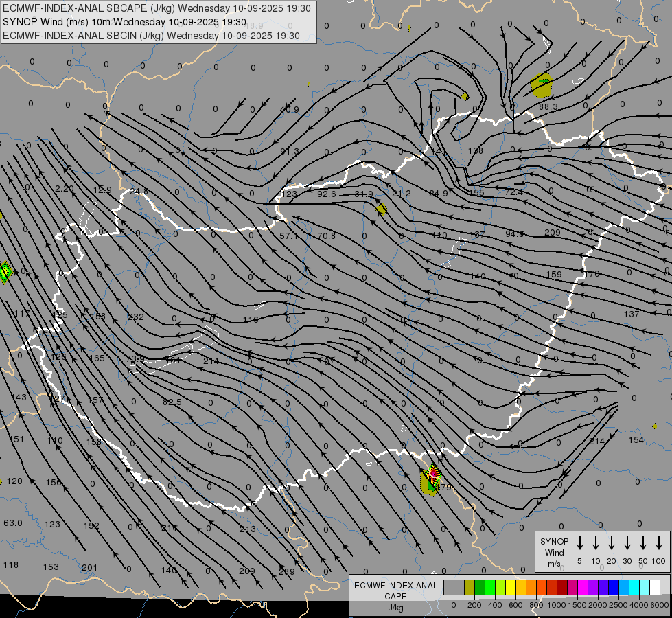
Task: Click the SBCIN title line in header
Action: coord(152,35)
